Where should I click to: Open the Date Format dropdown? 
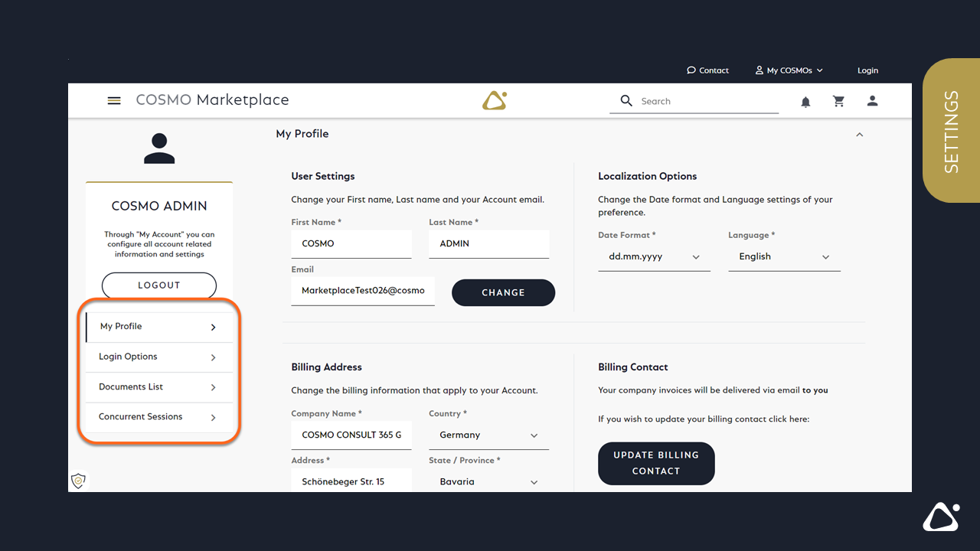click(654, 256)
